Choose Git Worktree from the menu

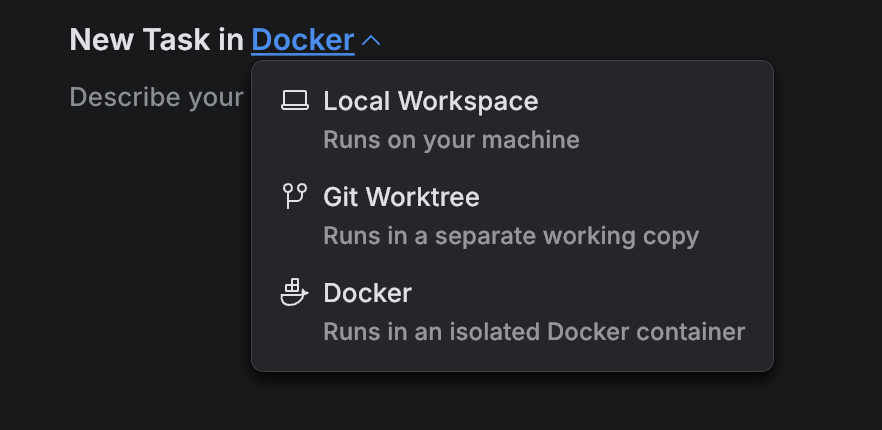click(401, 197)
